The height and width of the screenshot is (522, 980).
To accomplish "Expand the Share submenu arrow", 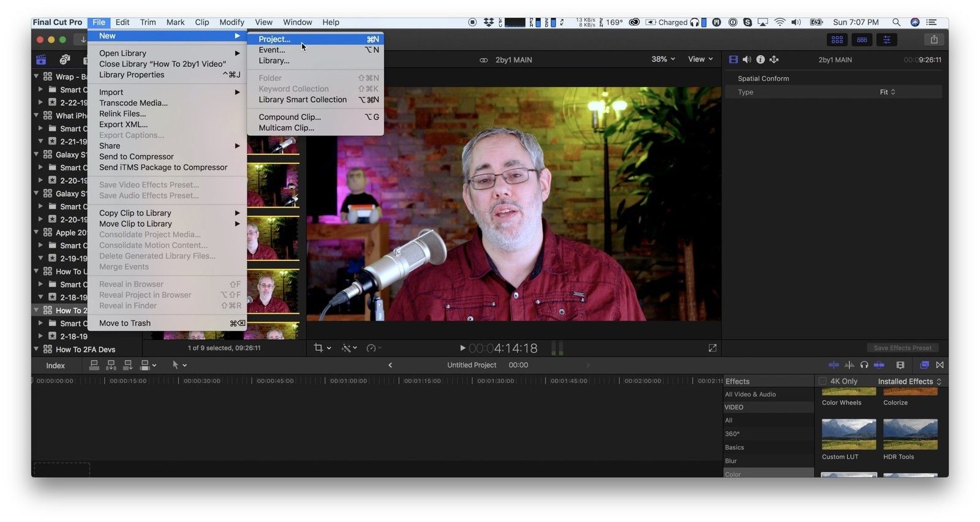I will click(238, 146).
